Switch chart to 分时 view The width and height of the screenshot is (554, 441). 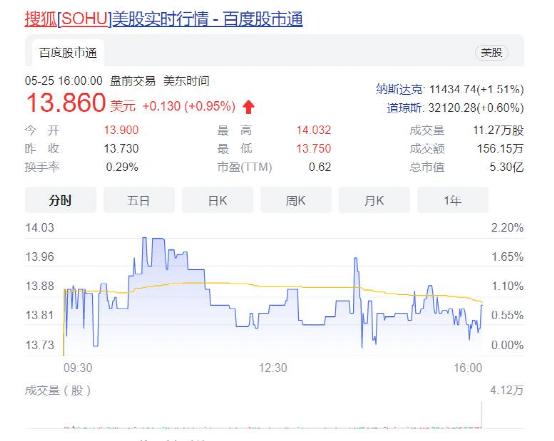60,200
